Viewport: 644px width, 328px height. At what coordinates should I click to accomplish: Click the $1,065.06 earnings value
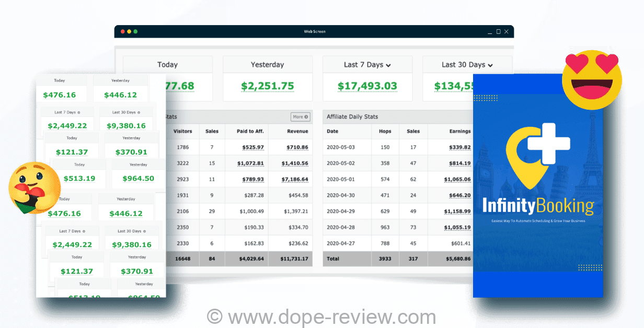(x=457, y=179)
